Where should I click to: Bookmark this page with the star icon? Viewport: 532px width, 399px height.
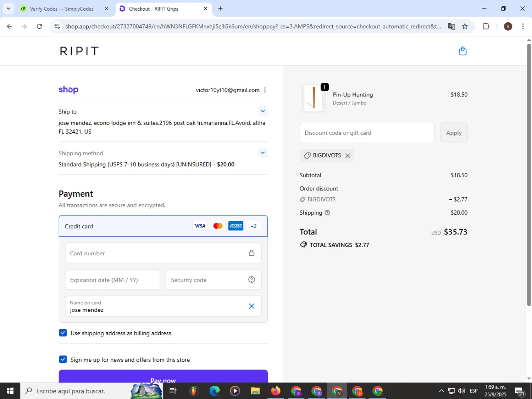(465, 26)
